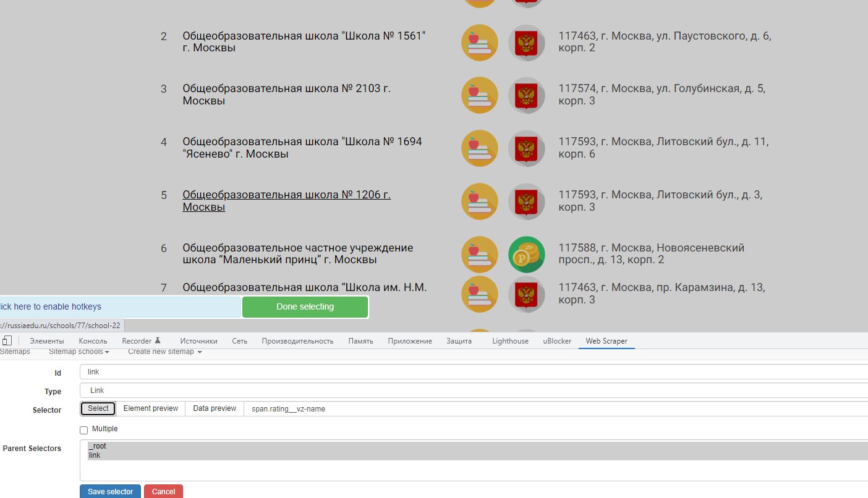This screenshot has width=868, height=498.
Task: Click the flask icon beside the Recorder tab
Action: 158,340
